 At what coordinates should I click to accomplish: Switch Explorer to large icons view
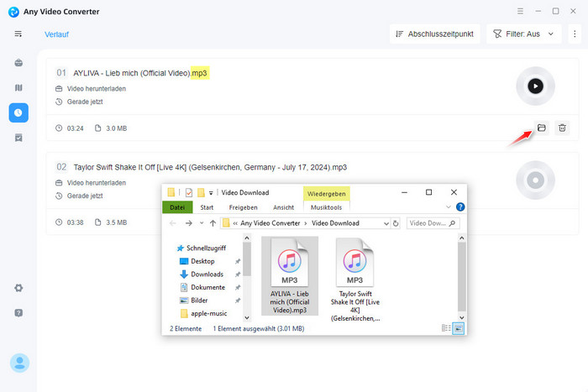click(459, 328)
